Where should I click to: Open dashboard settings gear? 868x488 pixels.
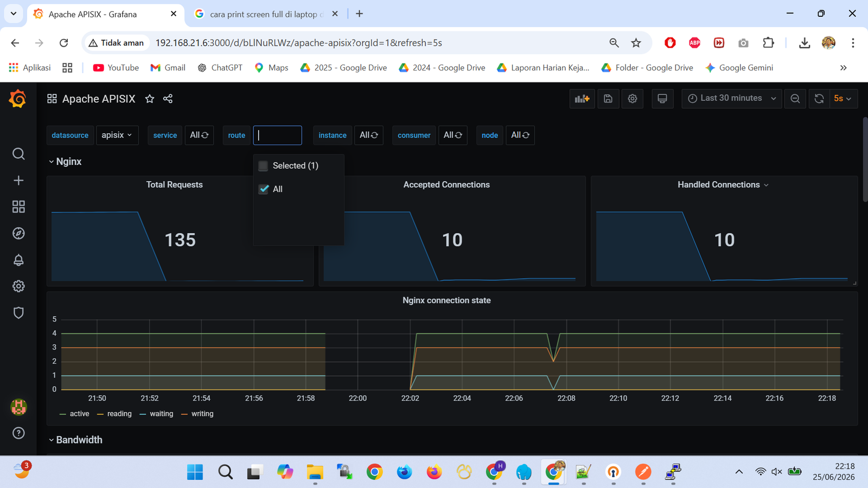click(x=633, y=99)
